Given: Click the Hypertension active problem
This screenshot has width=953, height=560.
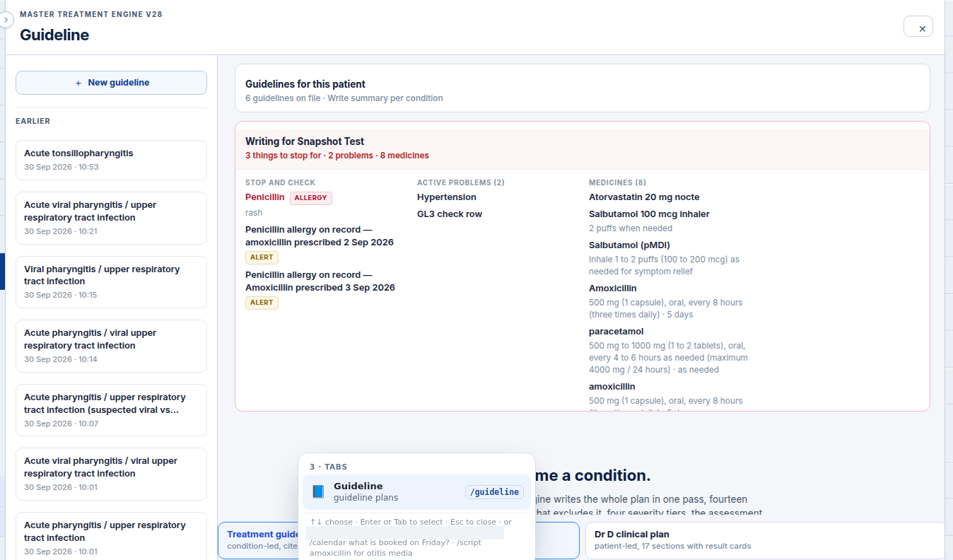Looking at the screenshot, I should point(447,197).
